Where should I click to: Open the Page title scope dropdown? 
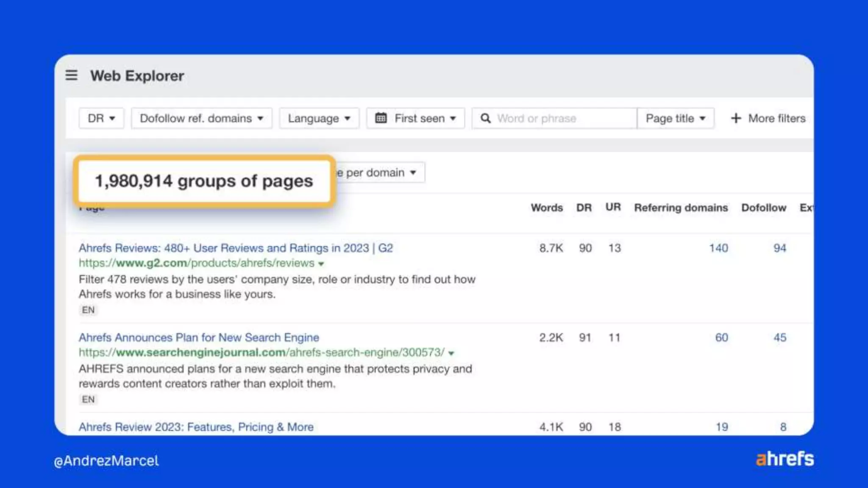click(x=676, y=118)
